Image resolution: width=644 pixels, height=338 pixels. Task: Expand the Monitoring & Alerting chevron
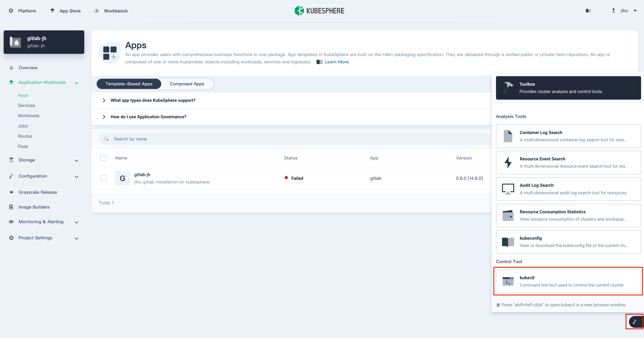coord(77,222)
